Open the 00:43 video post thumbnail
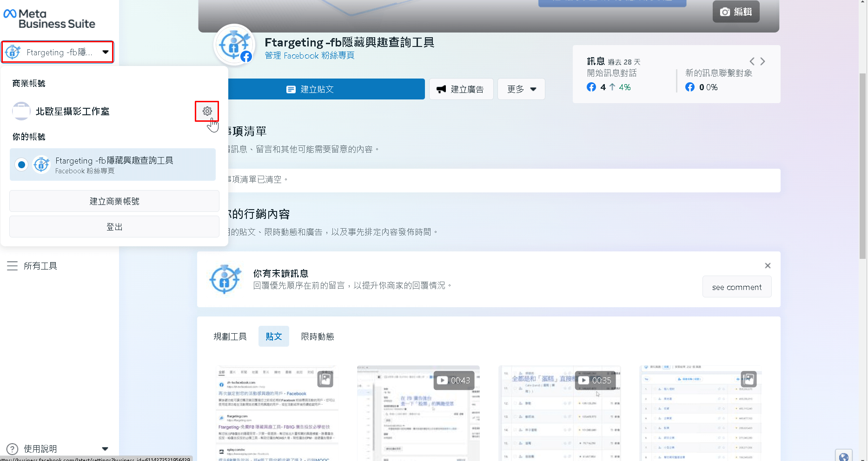 point(418,413)
